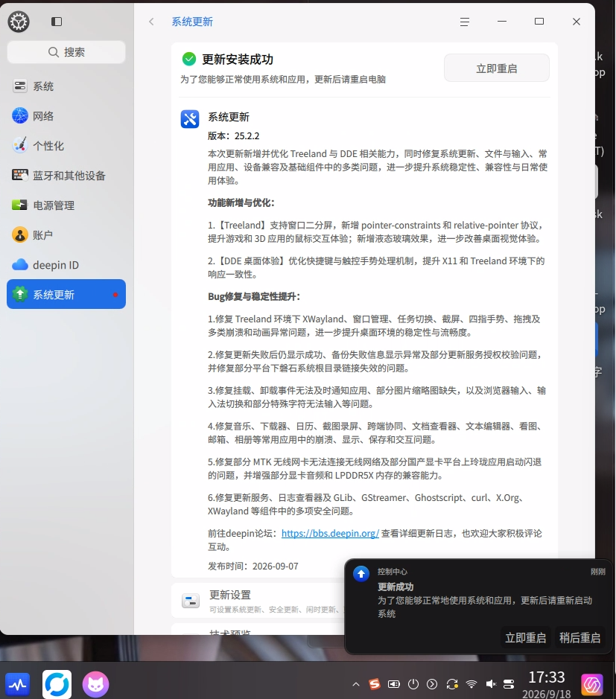Click the 功能新增与优化 heading
This screenshot has height=699, width=616.
(x=241, y=202)
